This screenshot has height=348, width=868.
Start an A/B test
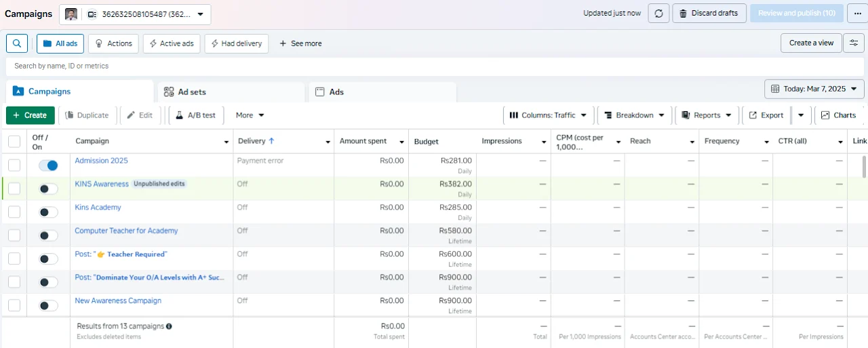pos(195,115)
